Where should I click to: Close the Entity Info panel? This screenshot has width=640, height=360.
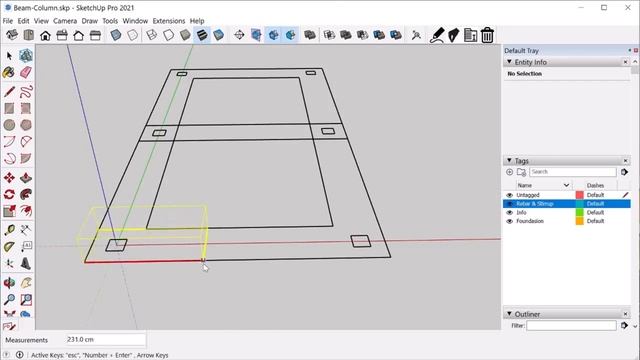pyautogui.click(x=625, y=62)
